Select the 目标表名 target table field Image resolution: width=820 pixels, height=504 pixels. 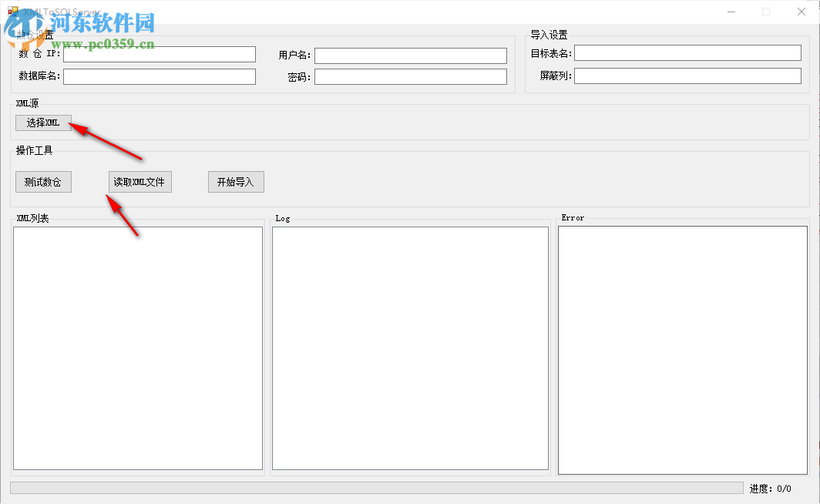[687, 52]
